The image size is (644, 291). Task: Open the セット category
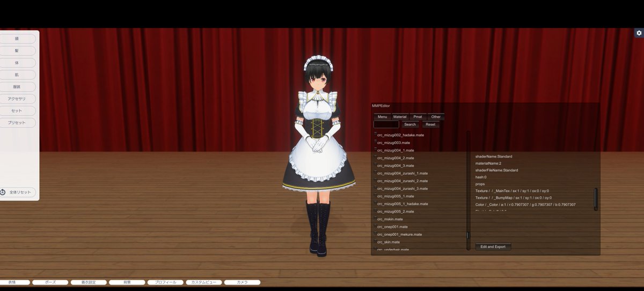pyautogui.click(x=18, y=111)
